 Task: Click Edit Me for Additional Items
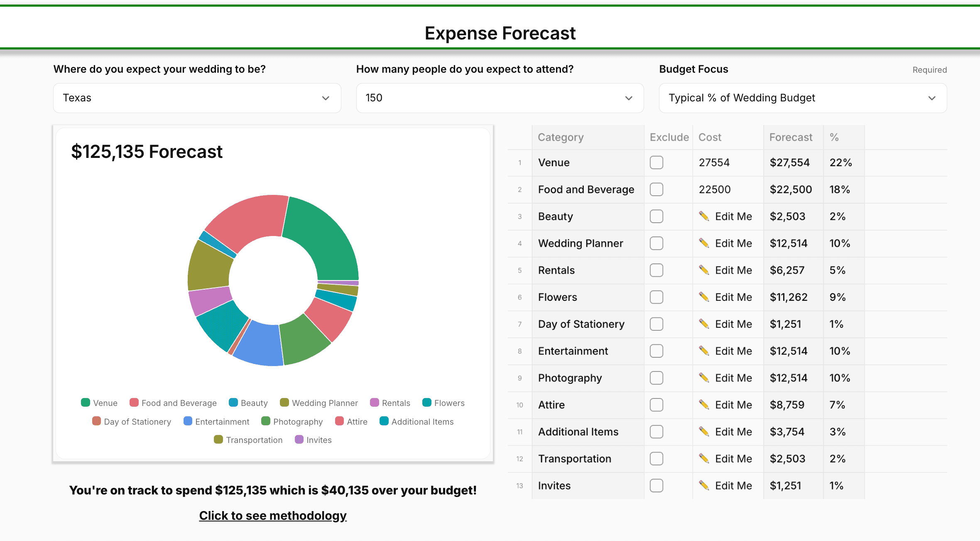[x=733, y=432]
